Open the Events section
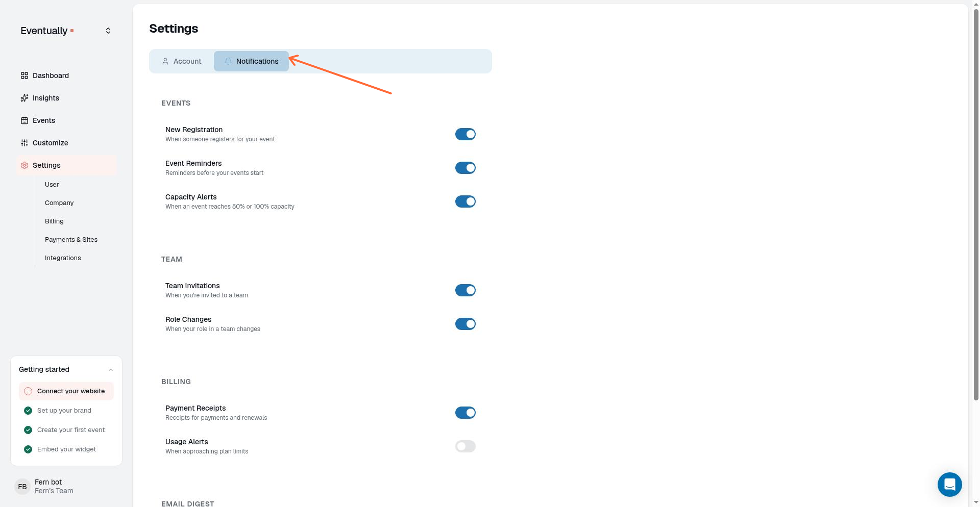980x507 pixels. point(66,120)
